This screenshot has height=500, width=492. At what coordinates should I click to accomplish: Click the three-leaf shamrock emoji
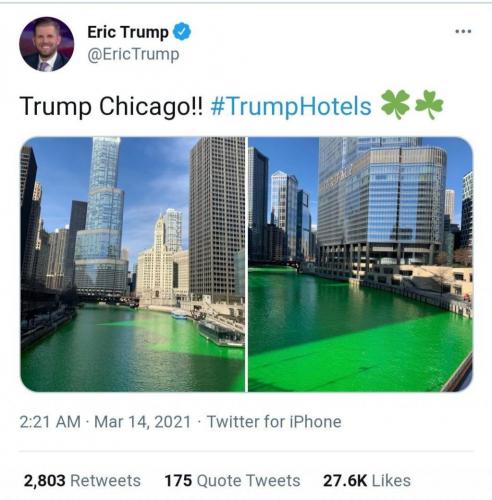click(429, 105)
